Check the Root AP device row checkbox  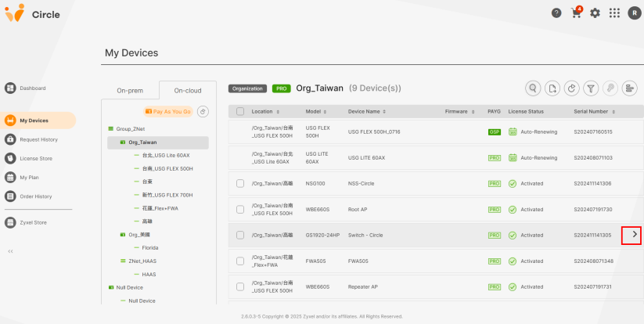(240, 210)
